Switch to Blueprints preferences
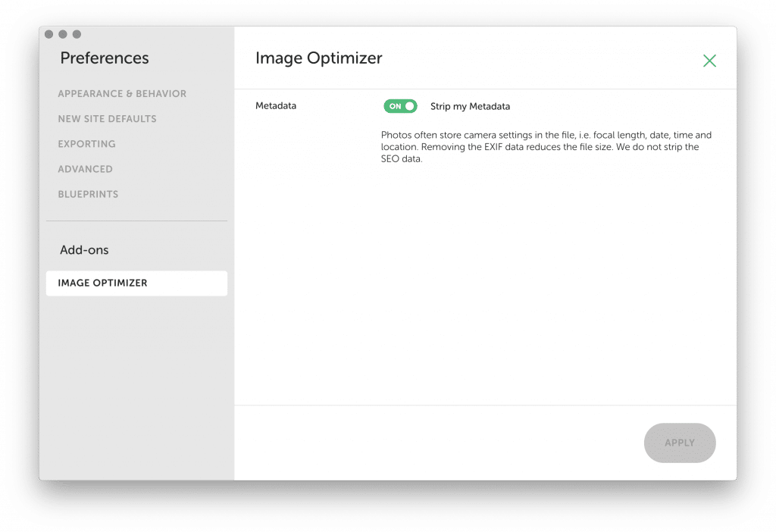This screenshot has width=776, height=532. (88, 195)
